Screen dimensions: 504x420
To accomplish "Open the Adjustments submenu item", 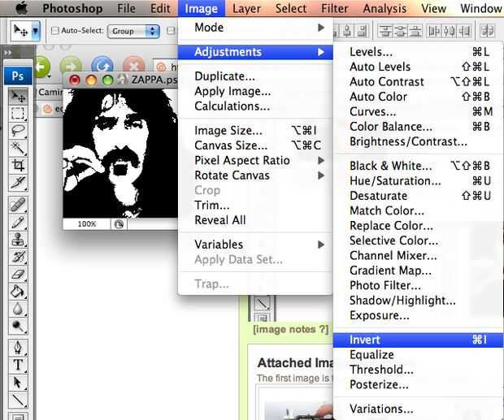I will tap(255, 52).
